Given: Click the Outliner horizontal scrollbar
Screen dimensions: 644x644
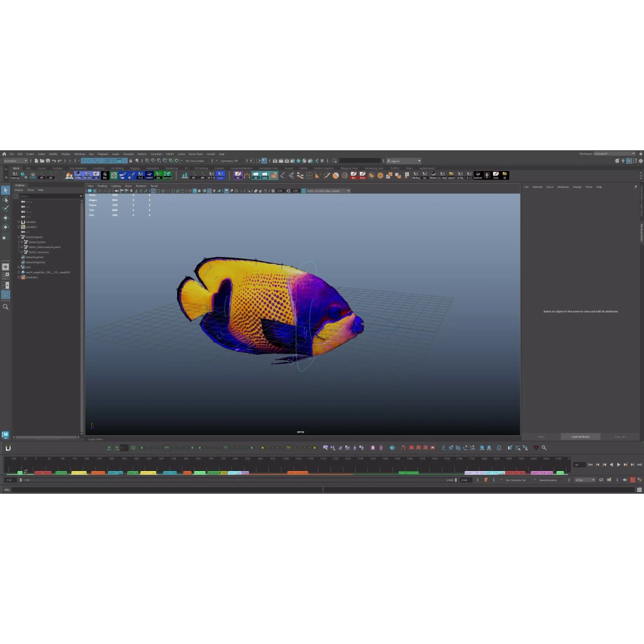Looking at the screenshot, I should [46, 437].
